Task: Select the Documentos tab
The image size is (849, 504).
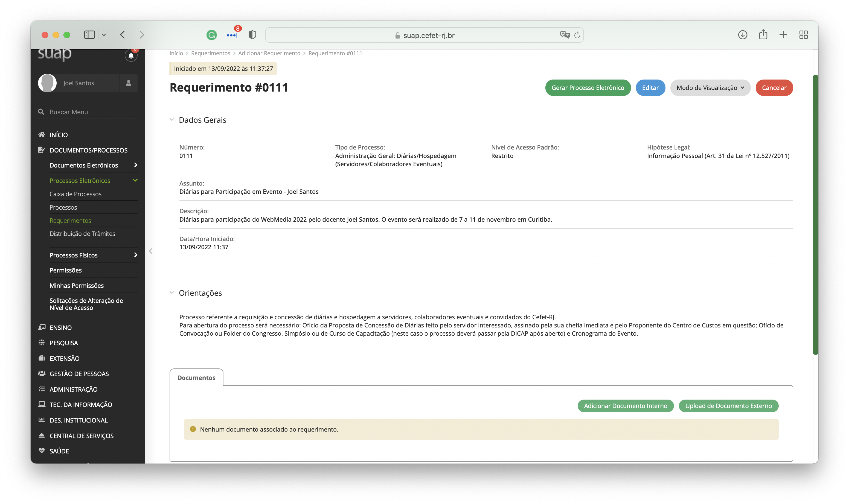Action: [196, 377]
